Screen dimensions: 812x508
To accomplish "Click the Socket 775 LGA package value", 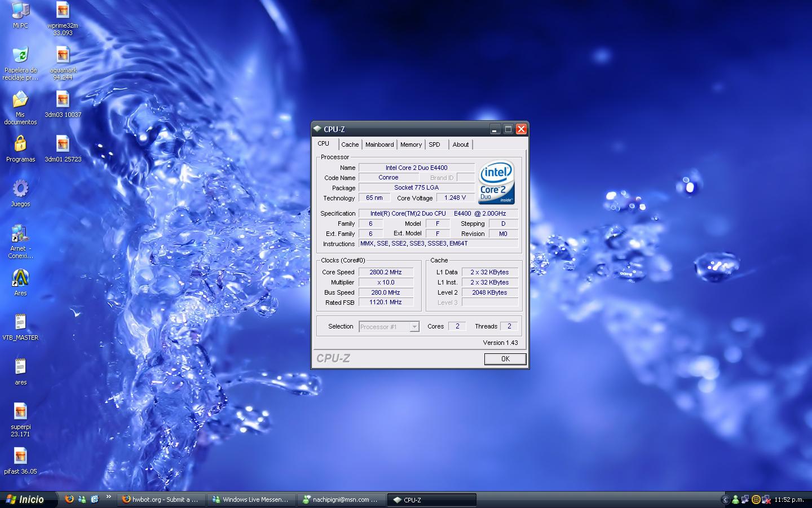I will 417,187.
